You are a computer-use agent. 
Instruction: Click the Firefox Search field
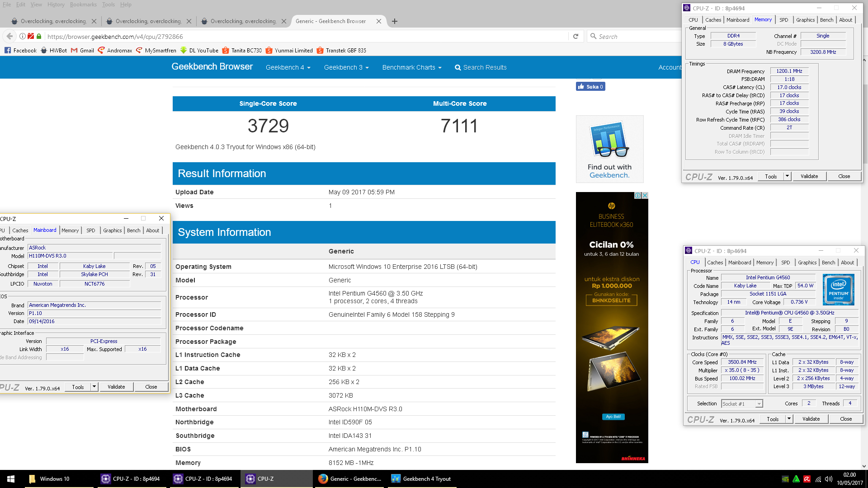[x=637, y=37]
